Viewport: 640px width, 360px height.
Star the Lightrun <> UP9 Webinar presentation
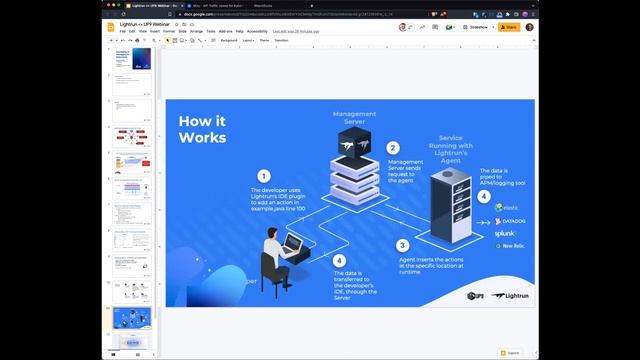pos(177,24)
